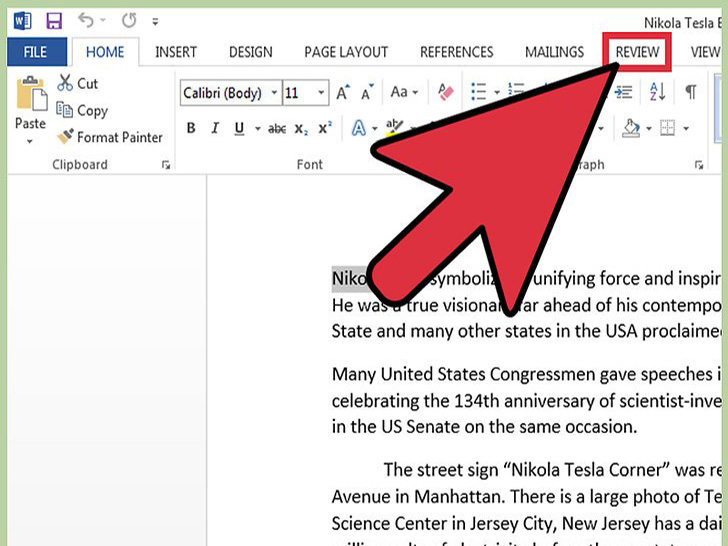
Task: Switch to the PAGE LAYOUT tab
Action: pos(346,52)
